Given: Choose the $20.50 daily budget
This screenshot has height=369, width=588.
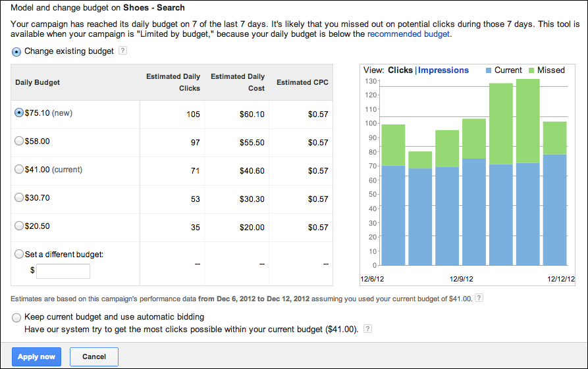Looking at the screenshot, I should pyautogui.click(x=19, y=226).
